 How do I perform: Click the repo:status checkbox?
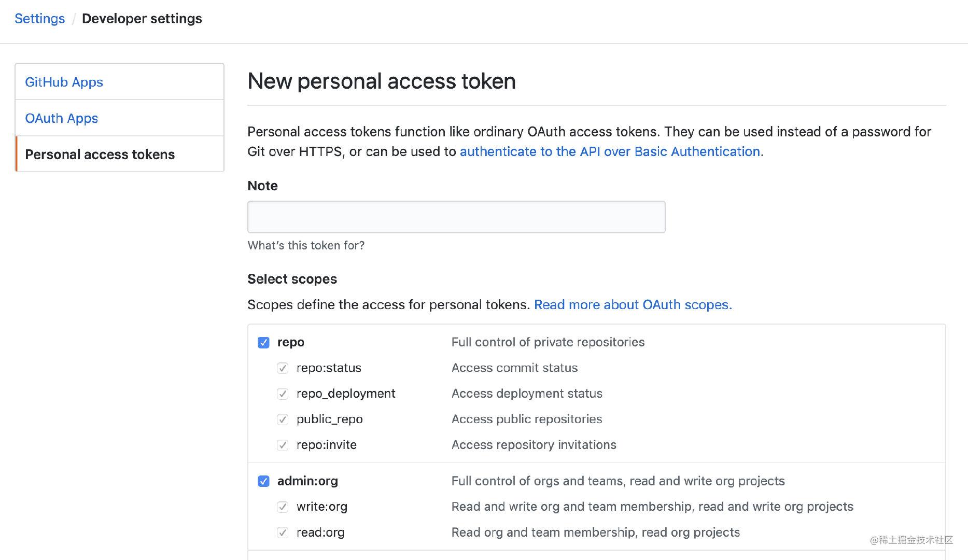pyautogui.click(x=283, y=368)
